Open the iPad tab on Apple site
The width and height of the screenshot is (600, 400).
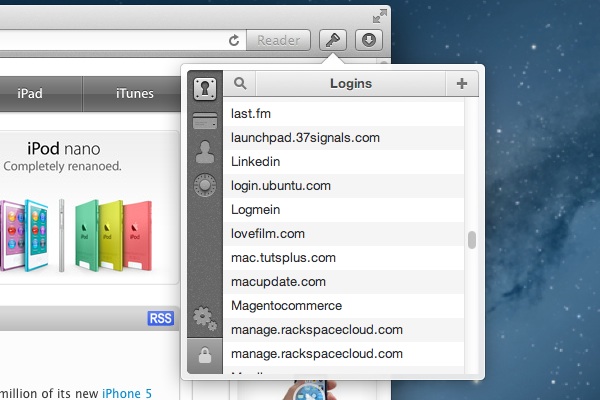coord(30,94)
